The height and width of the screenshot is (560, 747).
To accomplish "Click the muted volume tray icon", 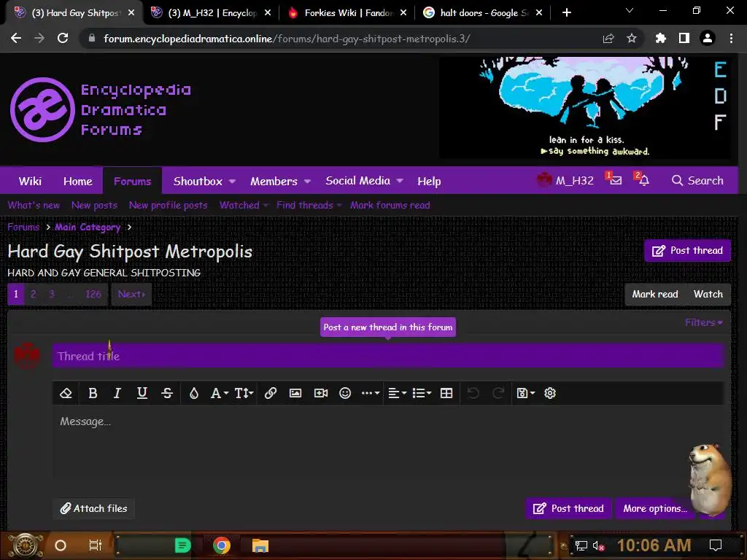I will [599, 545].
